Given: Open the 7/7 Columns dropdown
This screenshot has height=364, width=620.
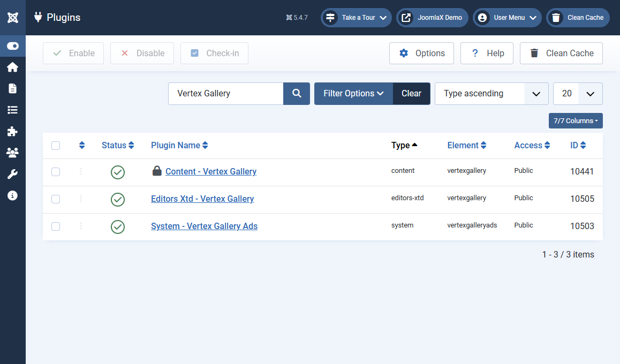Looking at the screenshot, I should [576, 121].
